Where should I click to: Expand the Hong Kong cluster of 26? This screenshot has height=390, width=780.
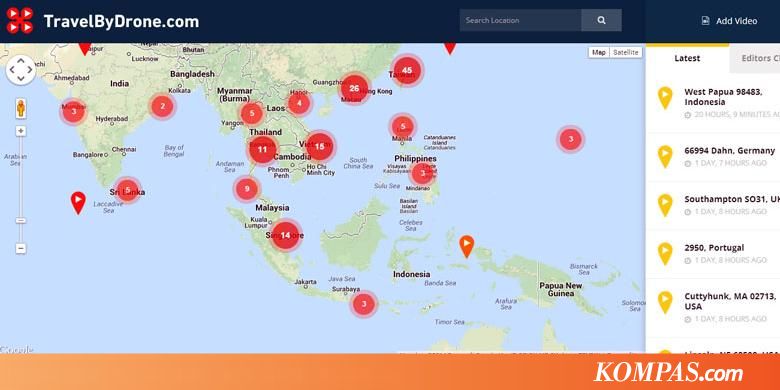[354, 89]
